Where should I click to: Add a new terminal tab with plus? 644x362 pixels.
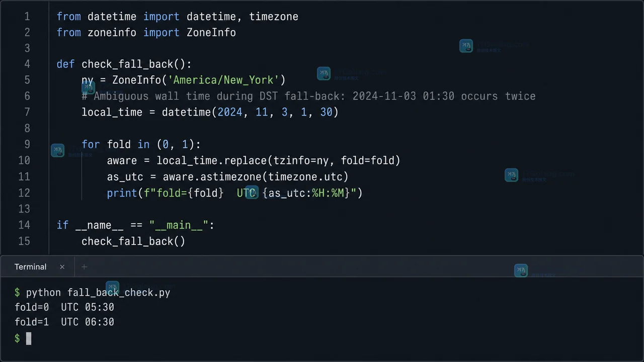click(x=84, y=267)
